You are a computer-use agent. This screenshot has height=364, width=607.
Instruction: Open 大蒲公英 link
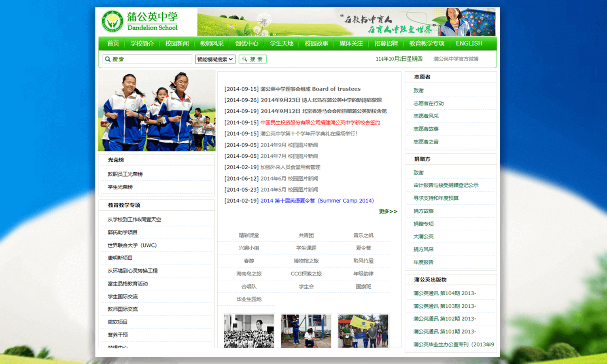tap(424, 237)
